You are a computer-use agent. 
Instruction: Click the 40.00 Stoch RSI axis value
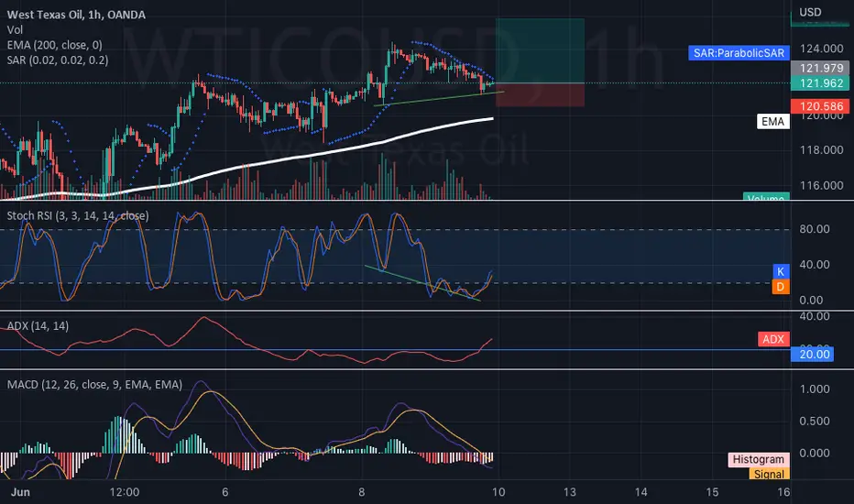815,264
